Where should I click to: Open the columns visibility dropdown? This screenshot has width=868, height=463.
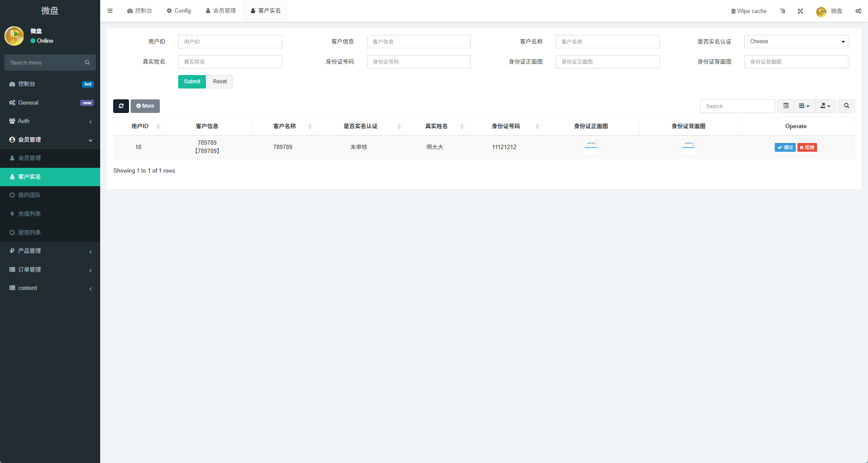(x=804, y=106)
